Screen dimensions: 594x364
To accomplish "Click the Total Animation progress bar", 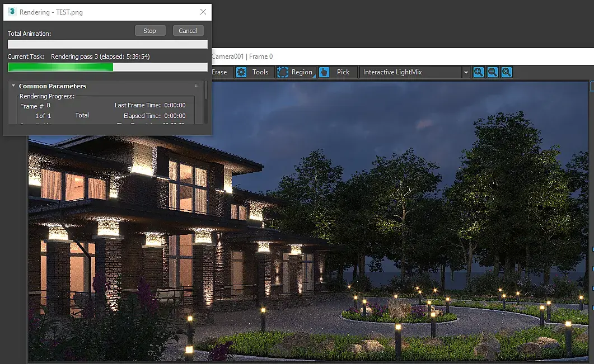I will (107, 44).
